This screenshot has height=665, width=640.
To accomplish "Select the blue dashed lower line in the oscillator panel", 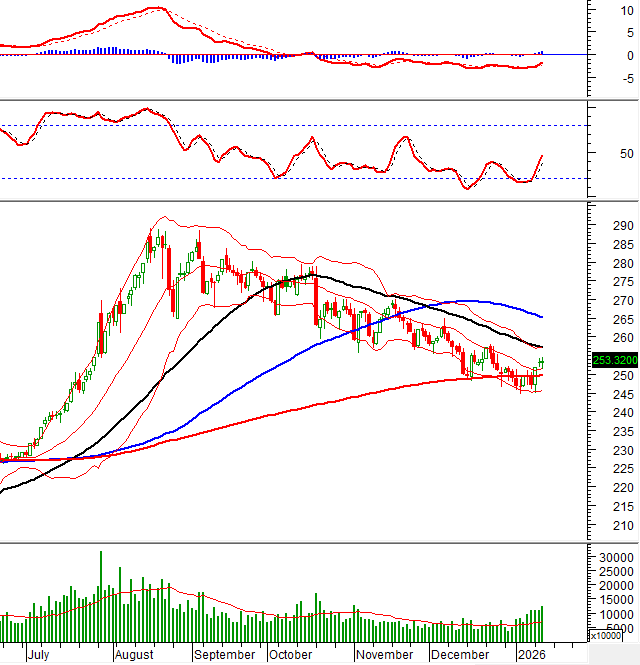I will [x=300, y=178].
